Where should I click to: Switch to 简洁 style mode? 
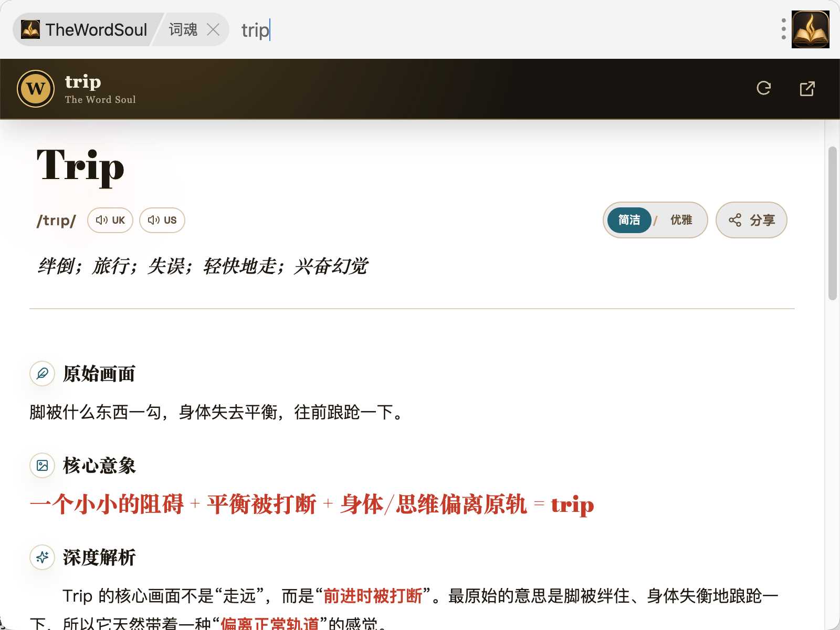[629, 220]
